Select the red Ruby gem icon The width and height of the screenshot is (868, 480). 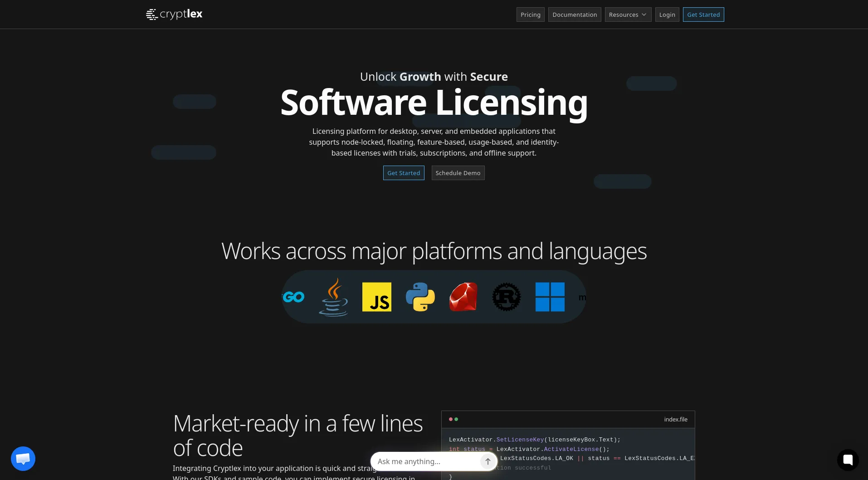pyautogui.click(x=463, y=297)
